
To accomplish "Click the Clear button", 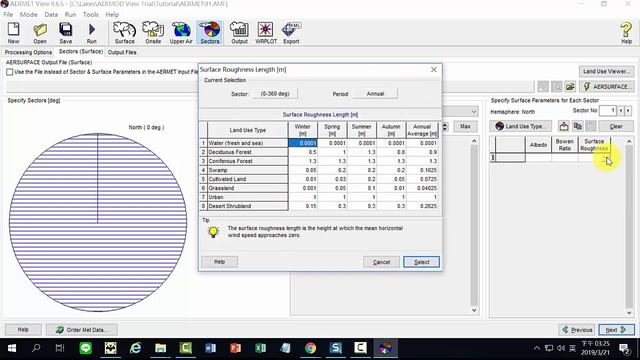I will [x=616, y=126].
